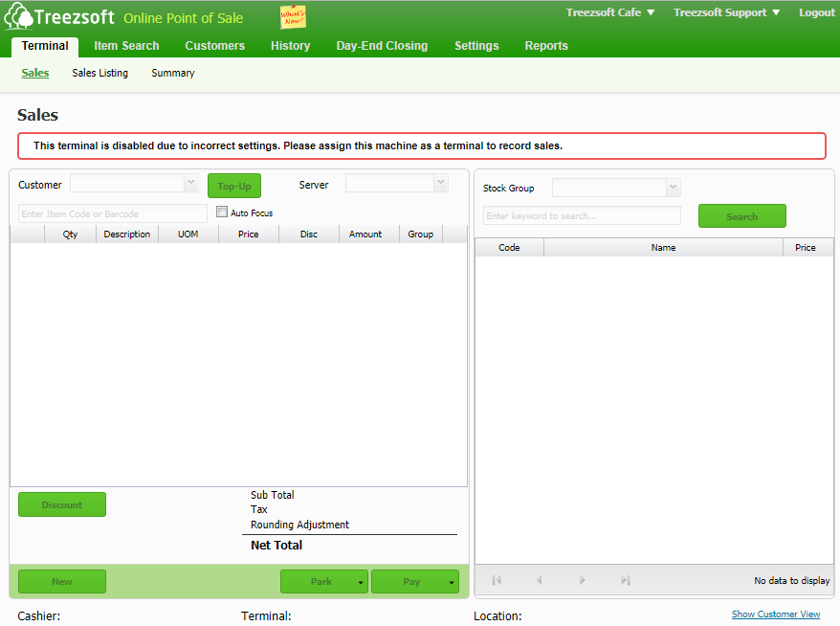Go to previous page of stock results
This screenshot has height=626, width=840.
coord(539,580)
